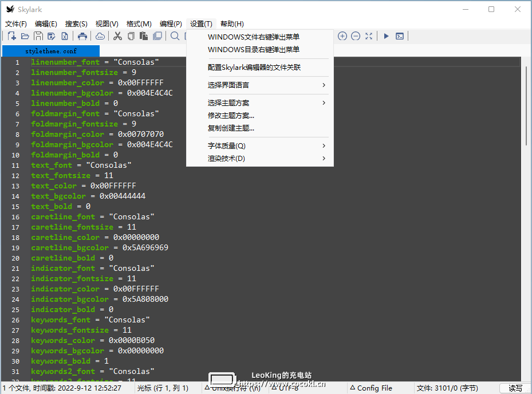
Task: Click the keywords_color value 0x0000B050
Action: (x=132, y=340)
